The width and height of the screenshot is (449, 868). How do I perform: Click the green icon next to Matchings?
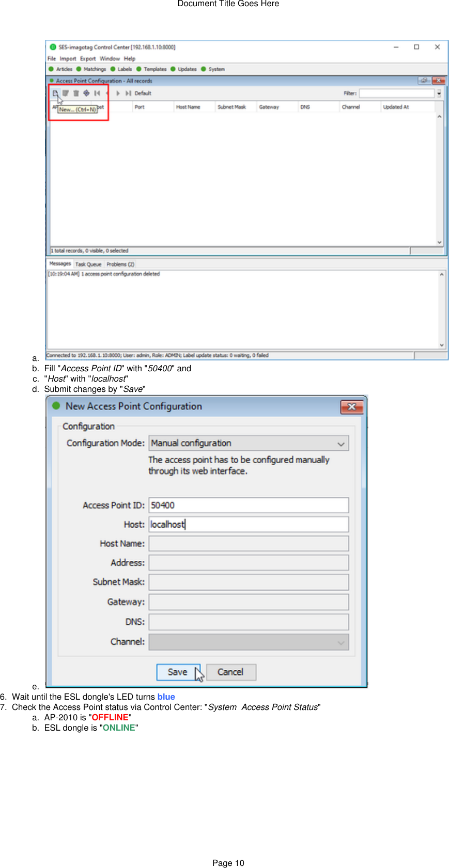[x=79, y=69]
